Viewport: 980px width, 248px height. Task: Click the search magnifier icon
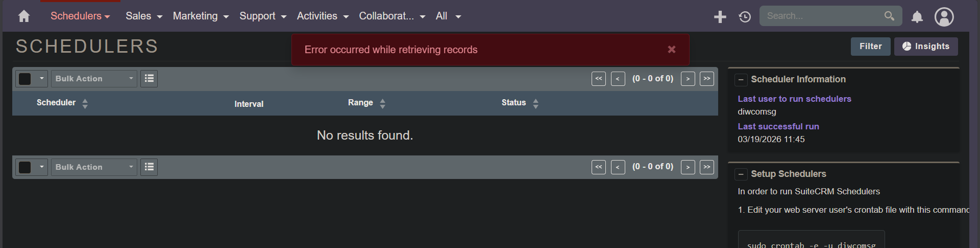pyautogui.click(x=889, y=16)
